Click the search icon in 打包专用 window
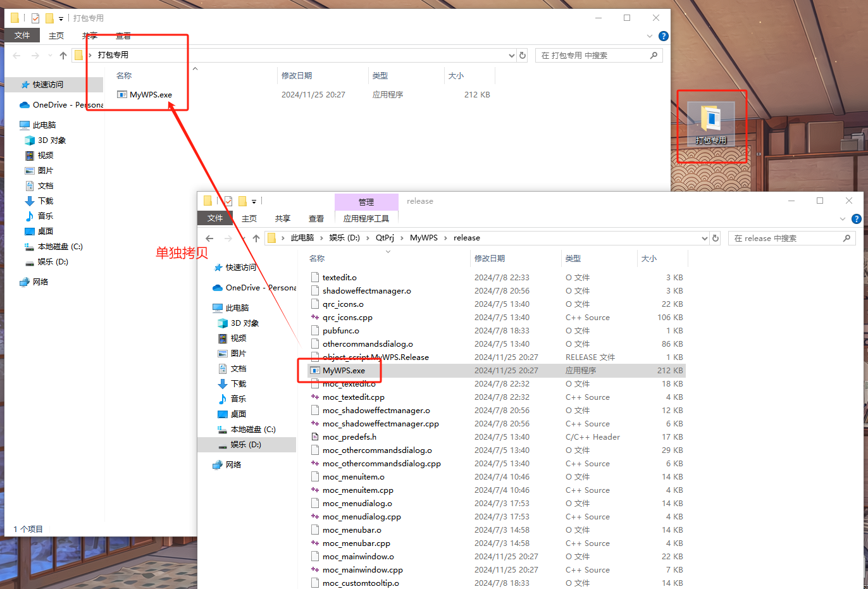This screenshot has width=868, height=589. tap(654, 56)
